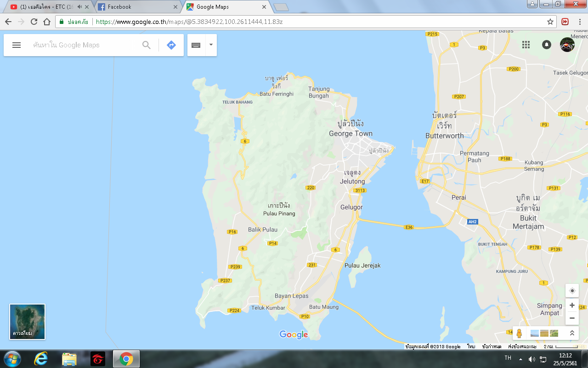The height and width of the screenshot is (368, 588).
Task: Click the Chrome taskbar button
Action: (x=126, y=359)
